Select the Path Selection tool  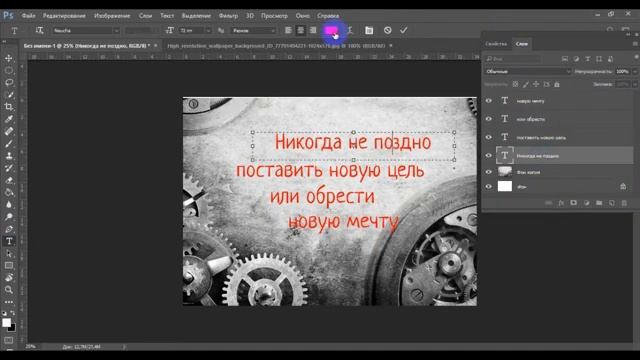coord(9,253)
